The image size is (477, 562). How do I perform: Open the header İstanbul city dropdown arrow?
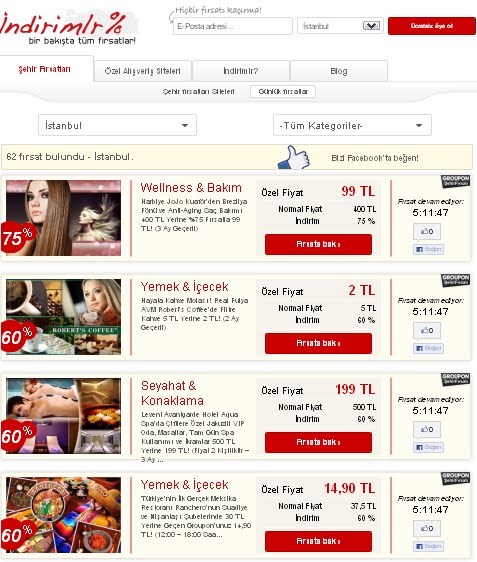click(x=371, y=26)
